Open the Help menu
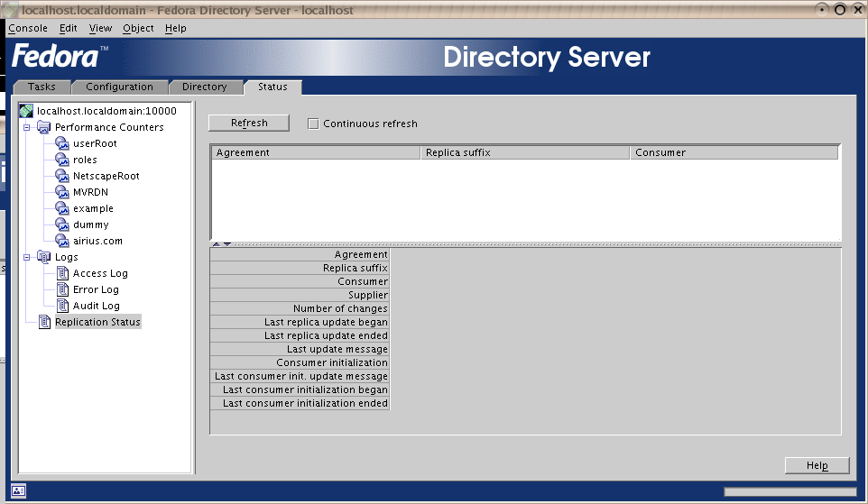 (x=175, y=28)
